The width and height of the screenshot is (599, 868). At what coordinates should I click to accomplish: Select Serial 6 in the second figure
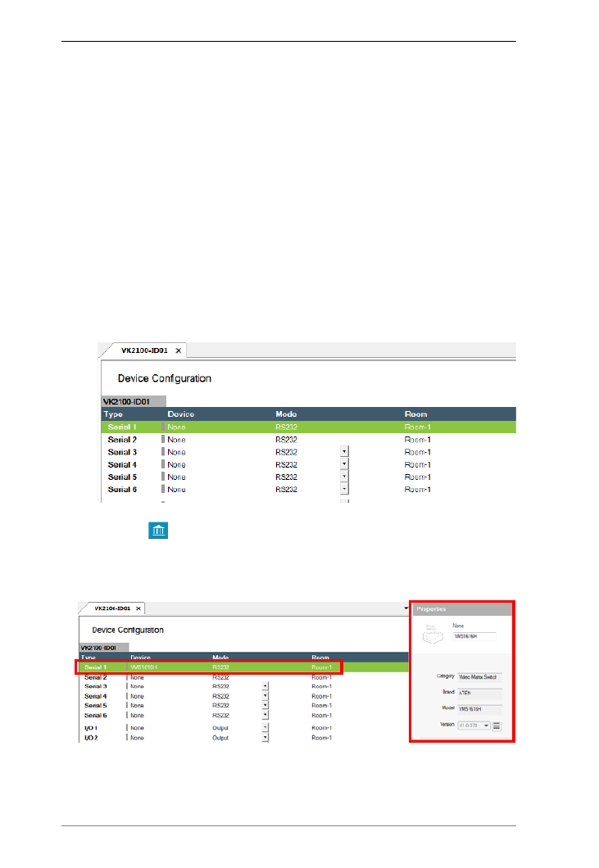pyautogui.click(x=95, y=716)
